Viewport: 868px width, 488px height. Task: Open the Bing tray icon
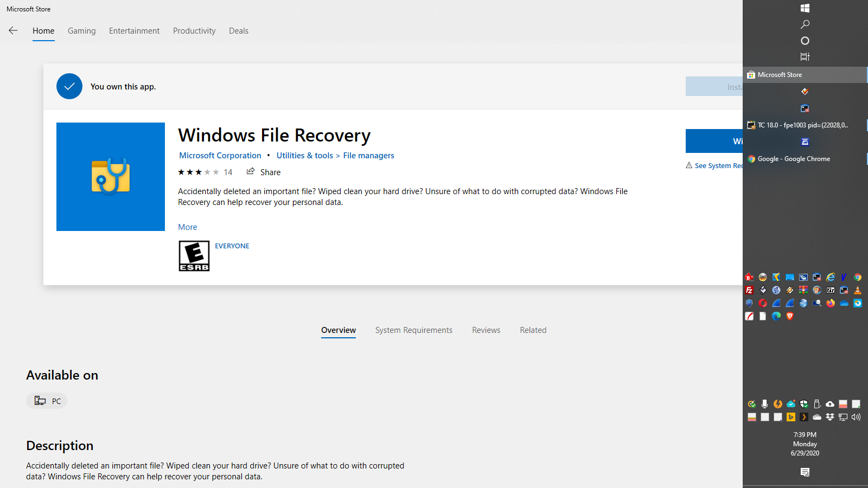pyautogui.click(x=791, y=417)
